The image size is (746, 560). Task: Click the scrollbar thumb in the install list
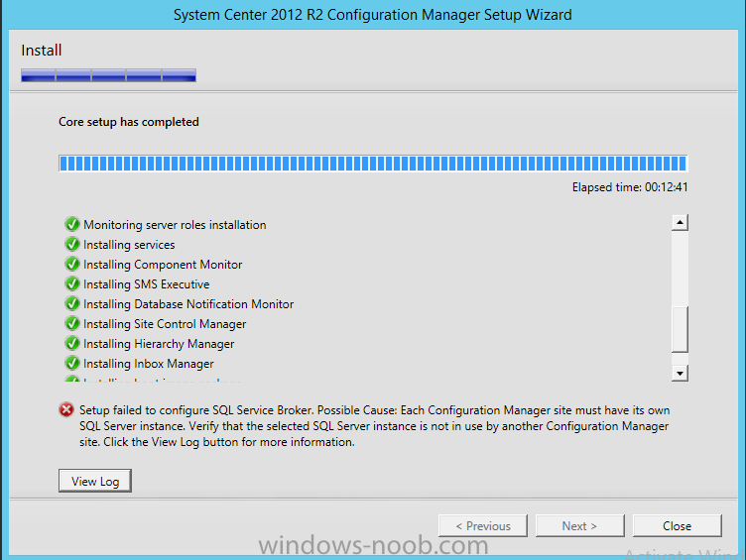pos(680,330)
